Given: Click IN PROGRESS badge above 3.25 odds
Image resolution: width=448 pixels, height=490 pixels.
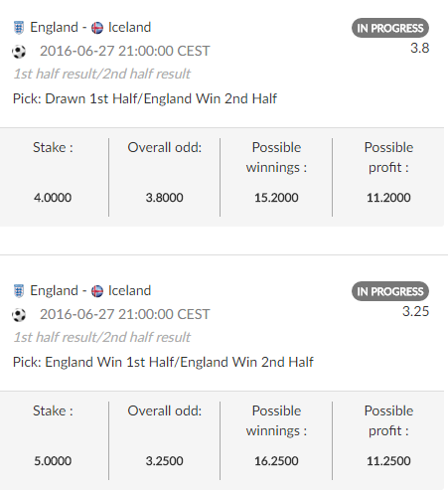Looking at the screenshot, I should coord(390,291).
